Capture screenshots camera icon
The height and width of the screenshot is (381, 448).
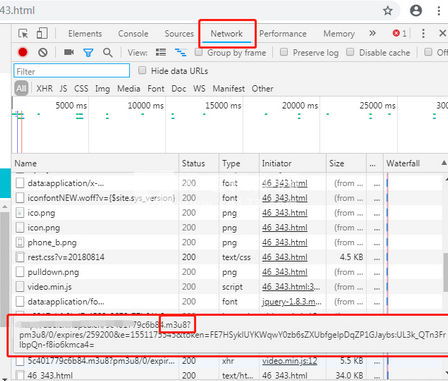[x=69, y=52]
